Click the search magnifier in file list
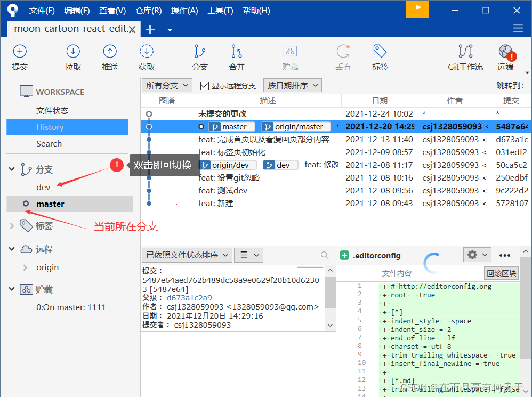Image resolution: width=532 pixels, height=398 pixels. pyautogui.click(x=324, y=255)
